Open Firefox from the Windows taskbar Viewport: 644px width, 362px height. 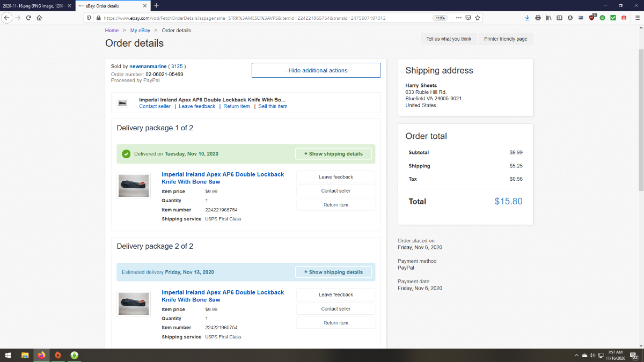click(x=41, y=355)
